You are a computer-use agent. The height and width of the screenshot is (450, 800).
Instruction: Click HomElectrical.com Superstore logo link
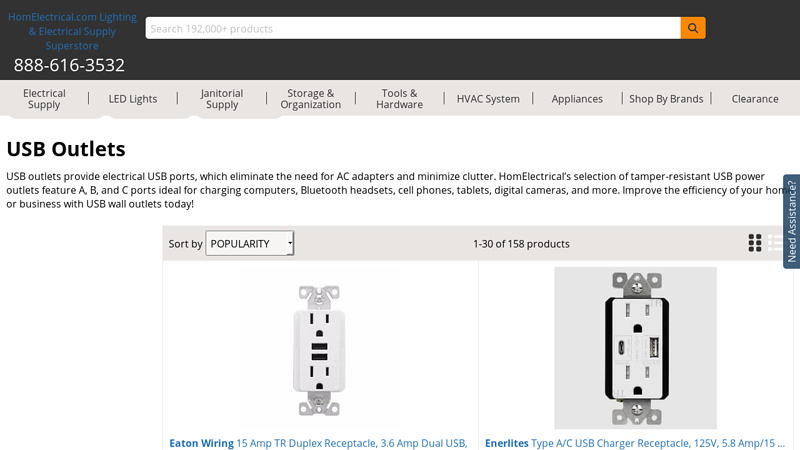pyautogui.click(x=72, y=31)
